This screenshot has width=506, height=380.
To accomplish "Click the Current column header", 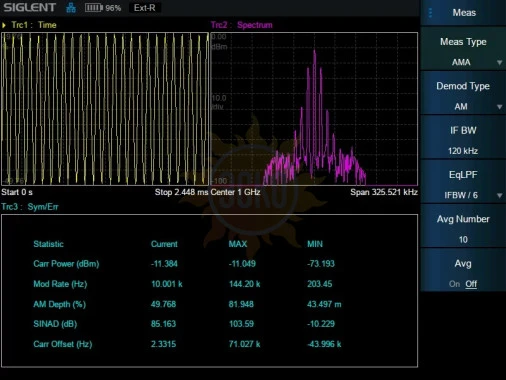I will [x=164, y=244].
